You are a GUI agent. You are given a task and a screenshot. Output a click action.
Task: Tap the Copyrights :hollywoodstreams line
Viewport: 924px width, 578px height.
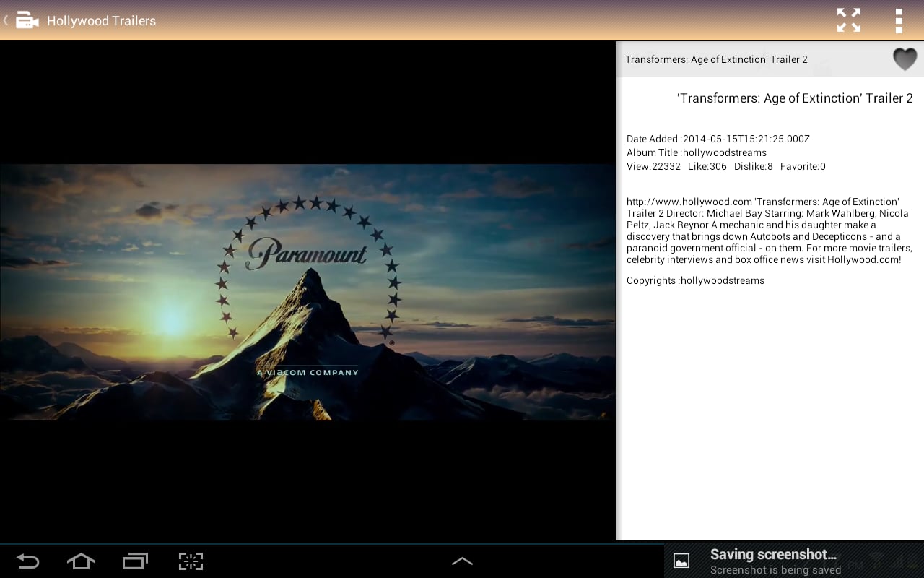[695, 280]
